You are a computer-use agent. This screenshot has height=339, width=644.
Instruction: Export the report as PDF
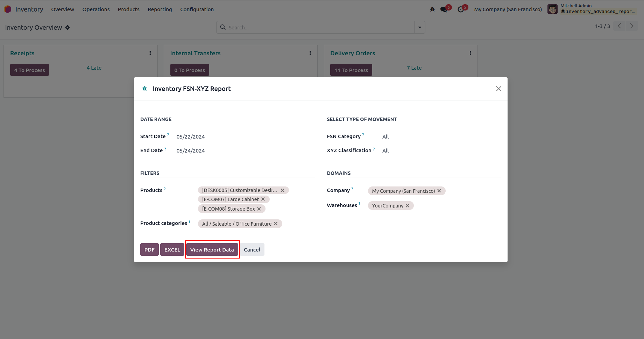point(149,249)
